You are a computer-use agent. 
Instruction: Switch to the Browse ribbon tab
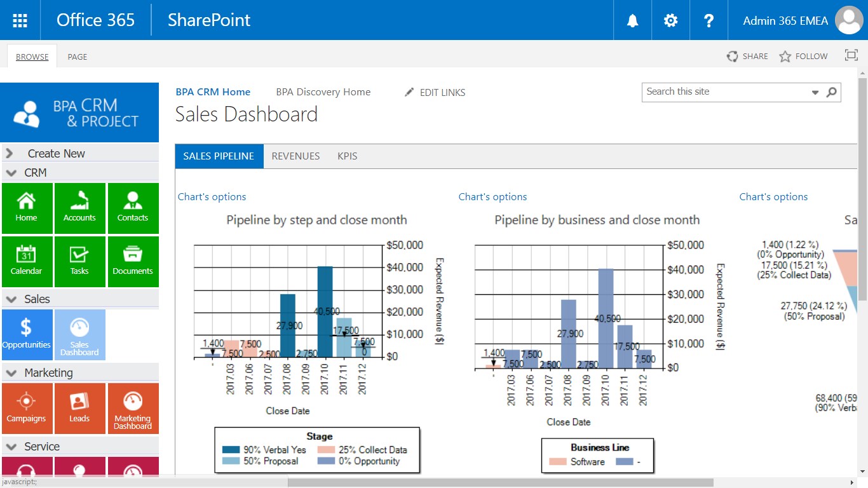coord(32,57)
